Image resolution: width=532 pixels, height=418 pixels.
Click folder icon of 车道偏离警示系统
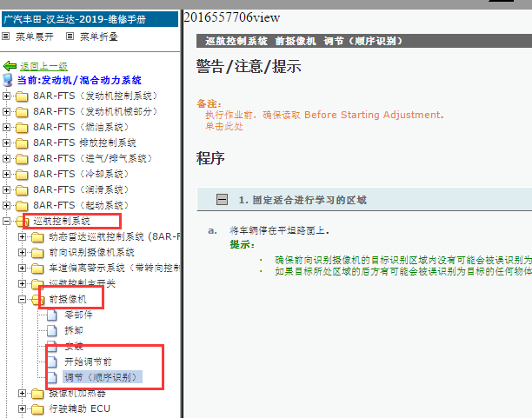[x=37, y=269]
